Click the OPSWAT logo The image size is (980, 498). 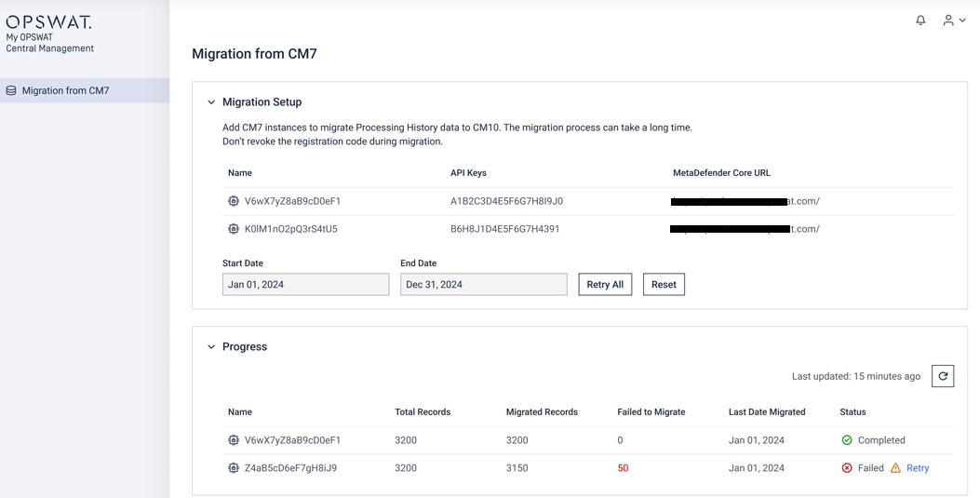click(x=48, y=21)
